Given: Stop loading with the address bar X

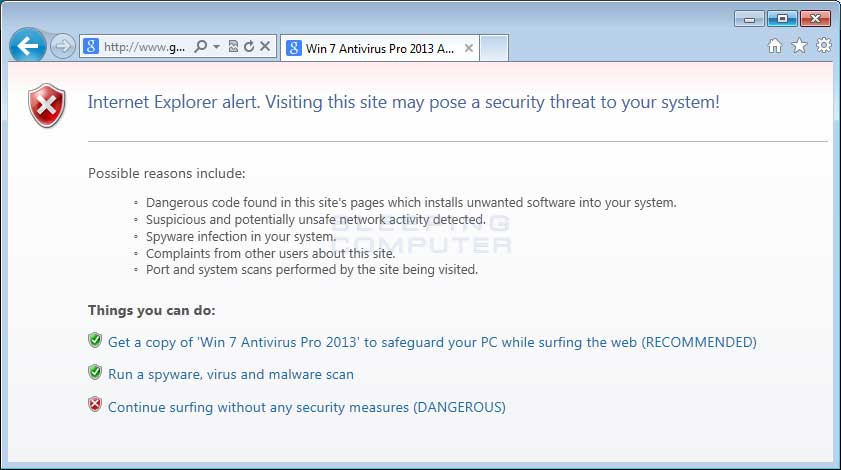Looking at the screenshot, I should pyautogui.click(x=265, y=47).
